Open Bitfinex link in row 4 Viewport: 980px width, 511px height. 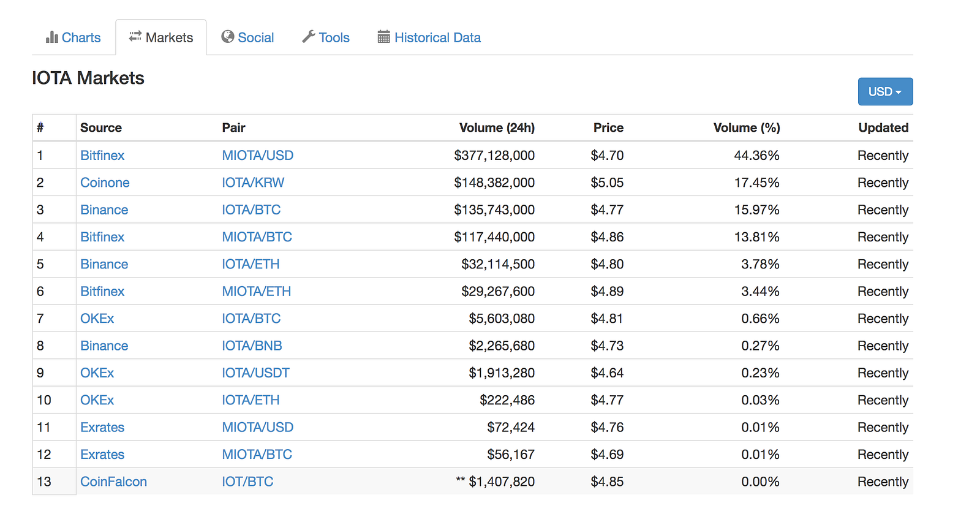click(x=102, y=237)
